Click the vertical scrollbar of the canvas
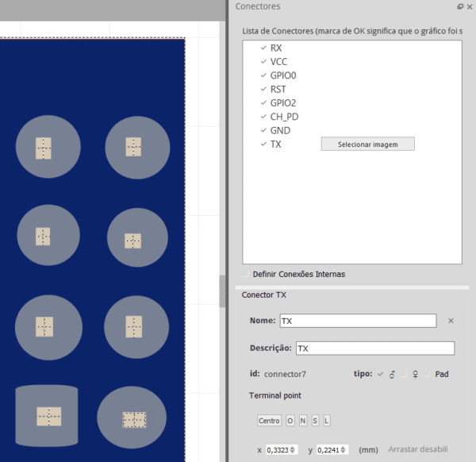Viewport: 476px width, 462px height. coord(222,291)
